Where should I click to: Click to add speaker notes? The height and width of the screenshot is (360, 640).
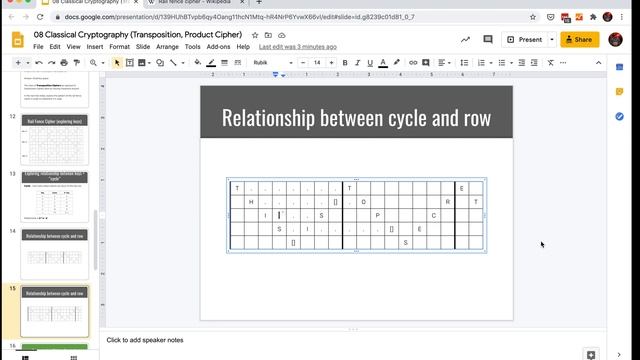145,340
